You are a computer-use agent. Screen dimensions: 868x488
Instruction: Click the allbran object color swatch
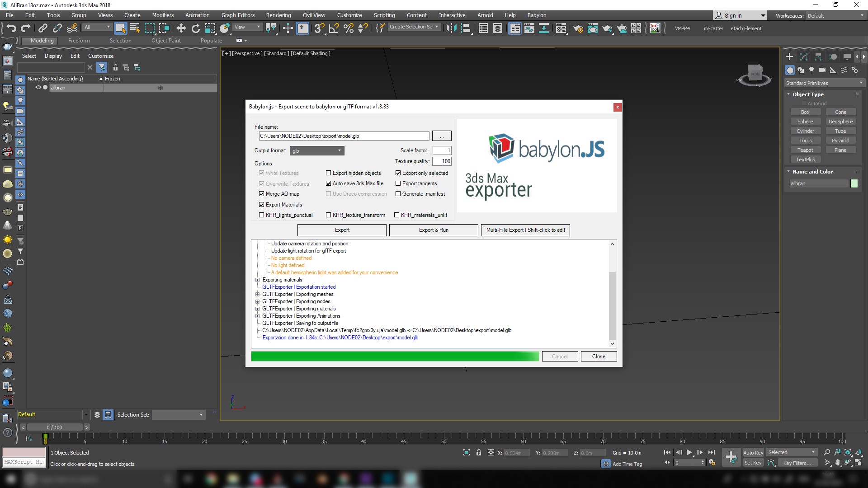pyautogui.click(x=854, y=183)
